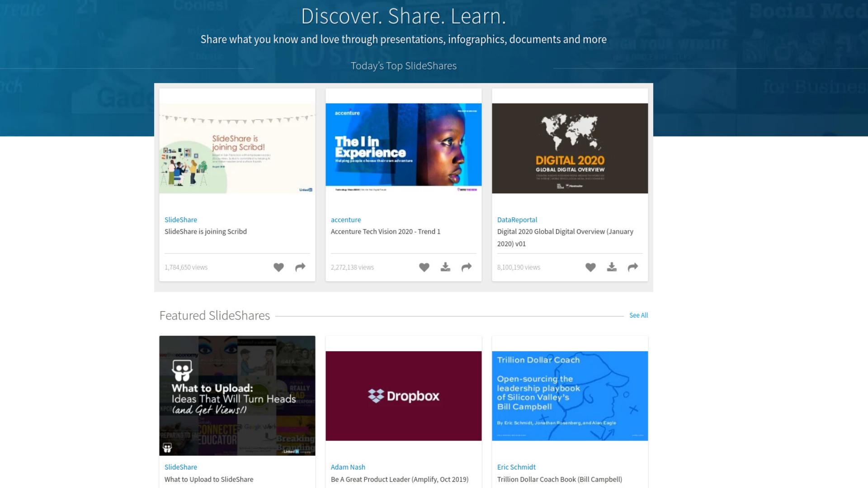Open the Digital 2020 world map thumbnail
Image resolution: width=868 pixels, height=488 pixels.
570,148
